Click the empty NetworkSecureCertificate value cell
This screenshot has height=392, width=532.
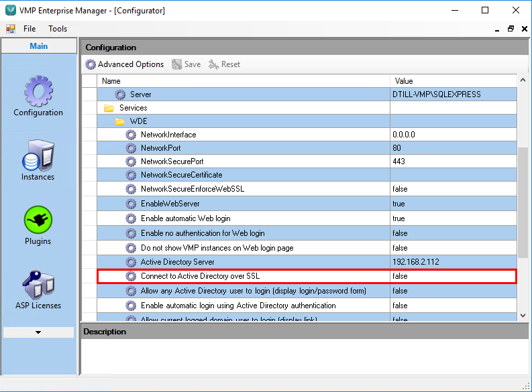[x=454, y=175]
